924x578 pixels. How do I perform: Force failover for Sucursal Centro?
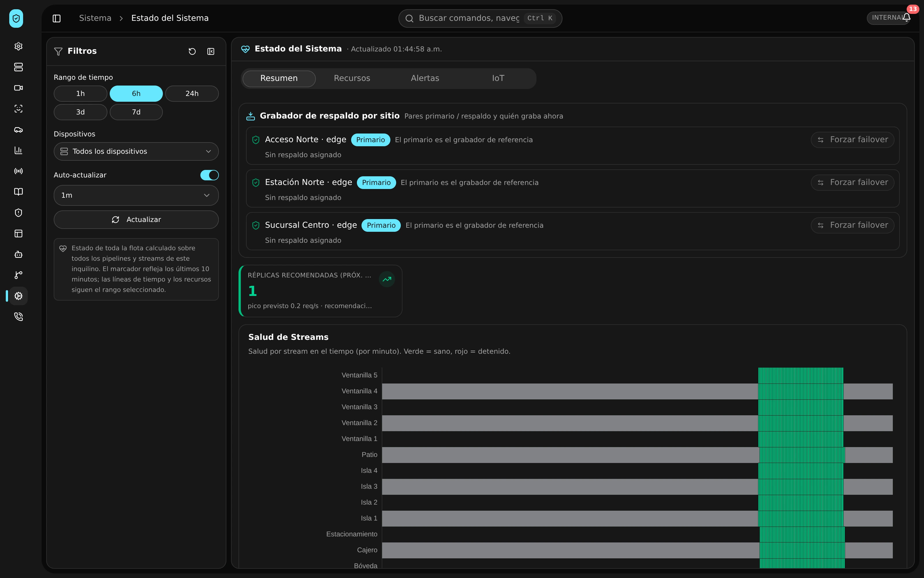point(852,225)
